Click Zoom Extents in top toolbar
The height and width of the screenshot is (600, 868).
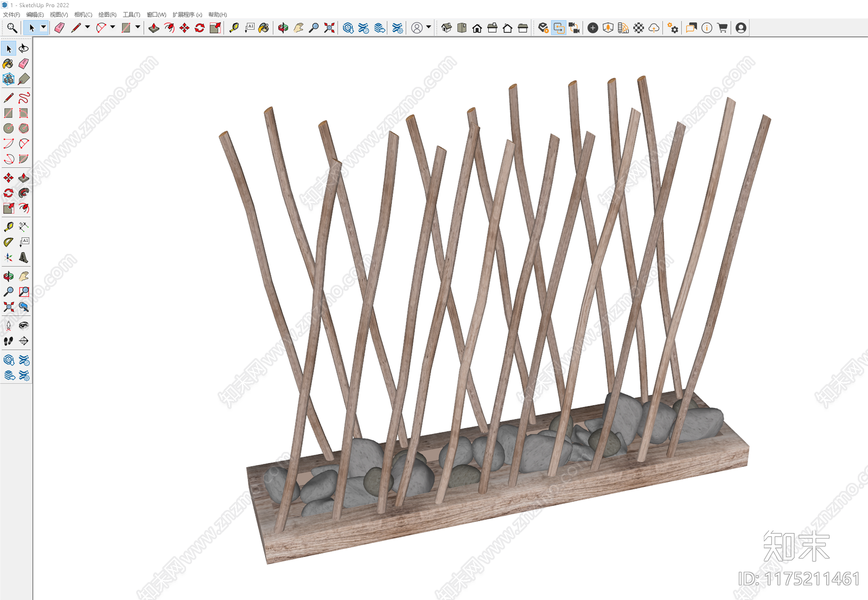pyautogui.click(x=329, y=28)
